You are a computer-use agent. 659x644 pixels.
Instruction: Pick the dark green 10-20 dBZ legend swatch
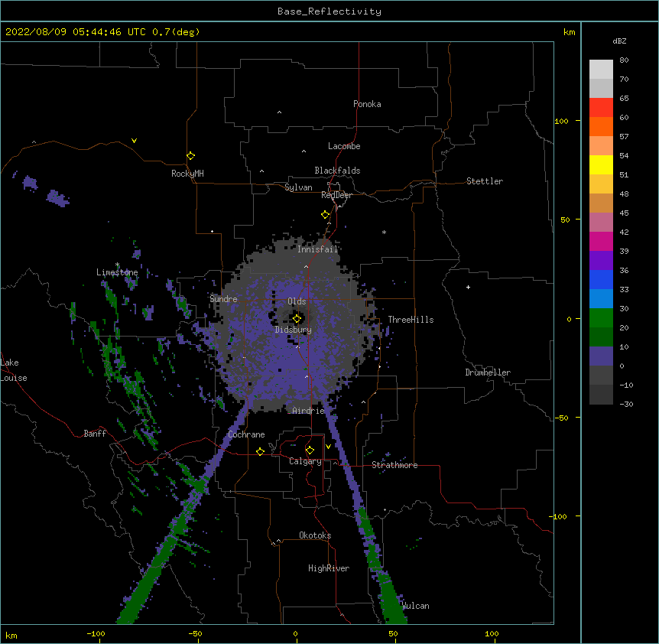[x=601, y=337]
